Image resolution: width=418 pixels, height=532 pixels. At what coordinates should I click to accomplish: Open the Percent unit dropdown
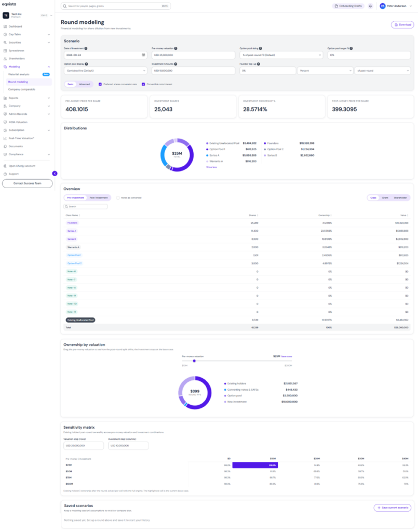[x=325, y=71]
